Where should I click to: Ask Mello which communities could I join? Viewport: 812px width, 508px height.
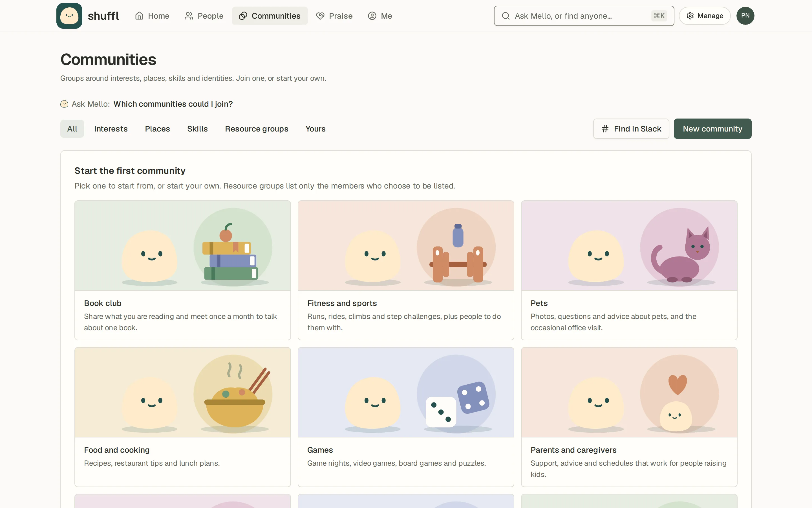point(173,104)
